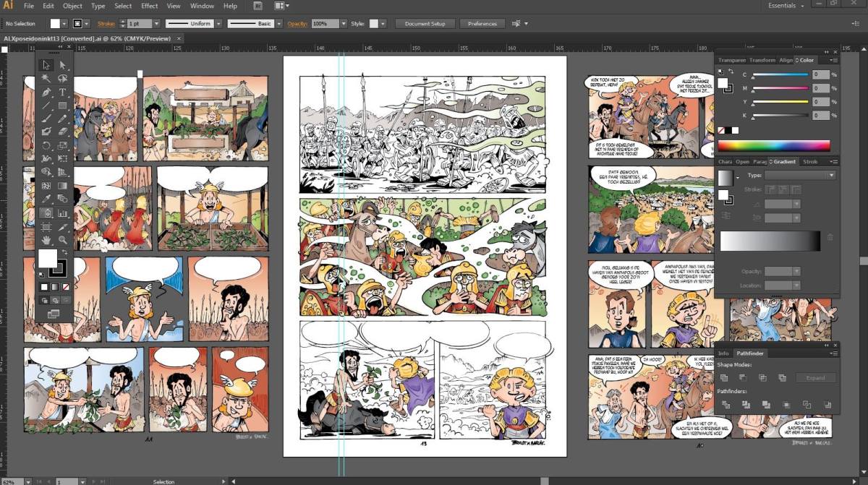The height and width of the screenshot is (485, 868).
Task: Swap fill and stroke in Color panel
Action: (730, 72)
